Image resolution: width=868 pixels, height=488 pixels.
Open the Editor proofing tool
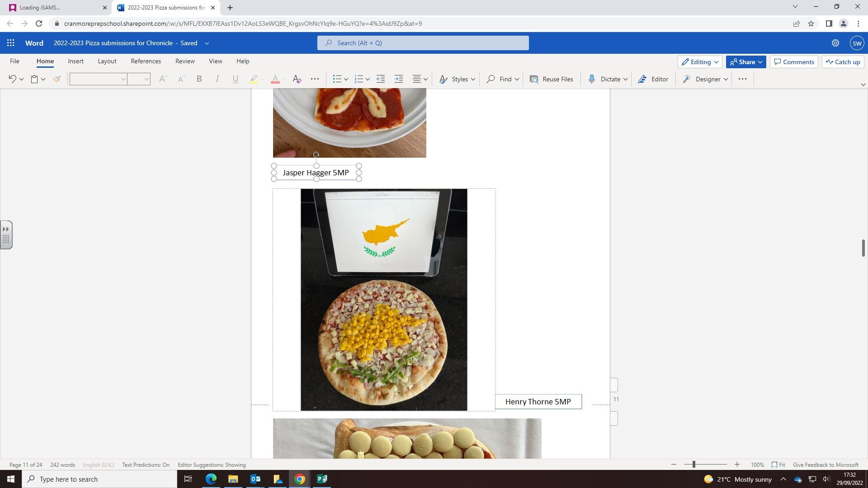(653, 79)
